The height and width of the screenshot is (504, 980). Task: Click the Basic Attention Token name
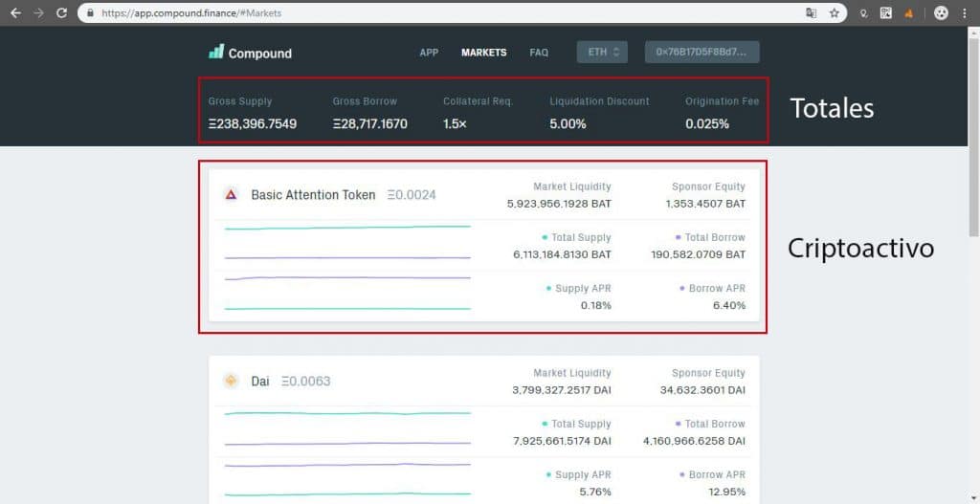click(x=313, y=195)
